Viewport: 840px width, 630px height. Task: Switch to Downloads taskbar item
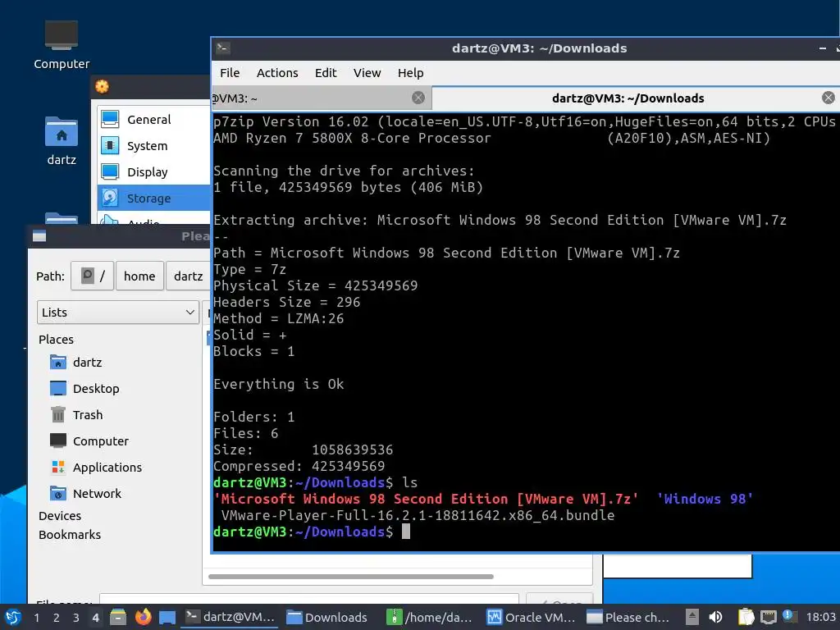tap(326, 617)
